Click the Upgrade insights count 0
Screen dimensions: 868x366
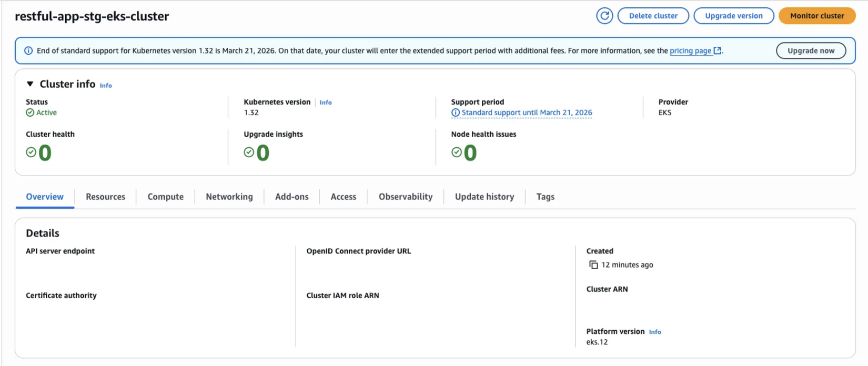coord(263,153)
